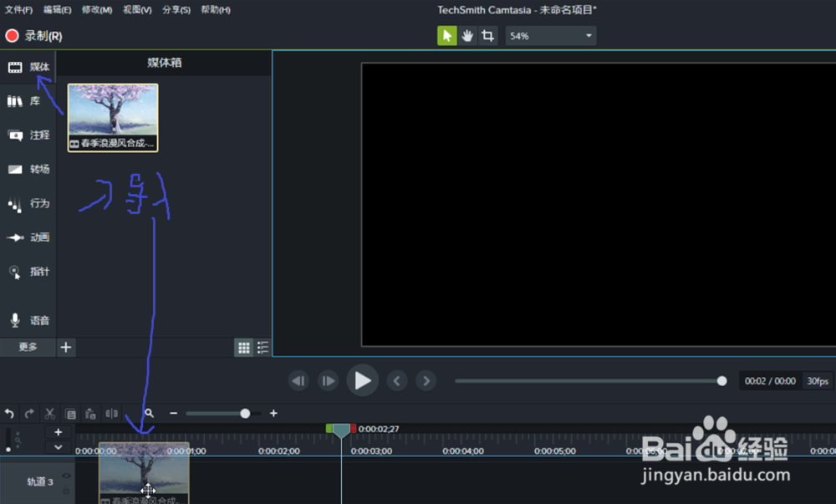
Task: Cut the timeline selection with the scissors icon
Action: (49, 413)
